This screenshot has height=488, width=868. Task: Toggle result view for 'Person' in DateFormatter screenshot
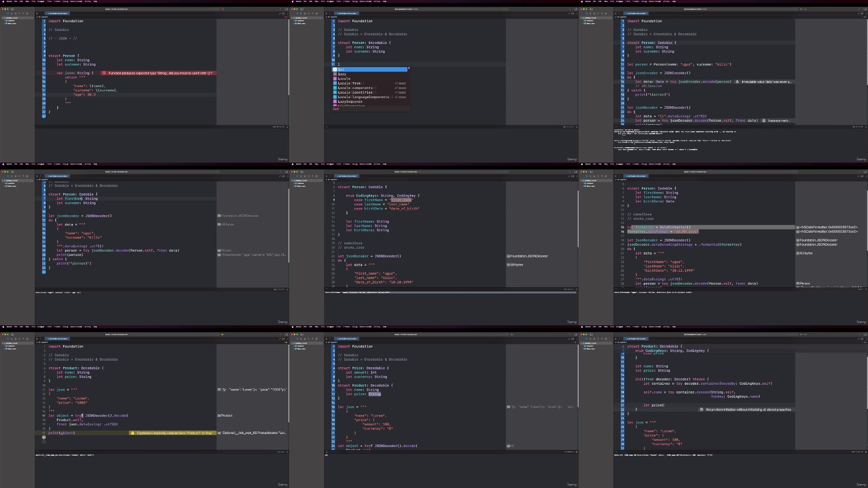798,283
